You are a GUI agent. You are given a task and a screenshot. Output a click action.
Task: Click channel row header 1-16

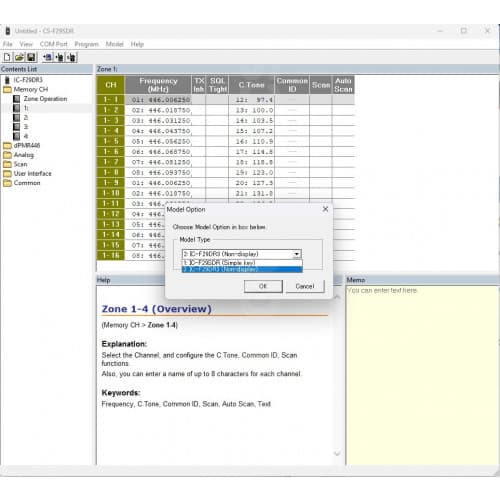(111, 256)
